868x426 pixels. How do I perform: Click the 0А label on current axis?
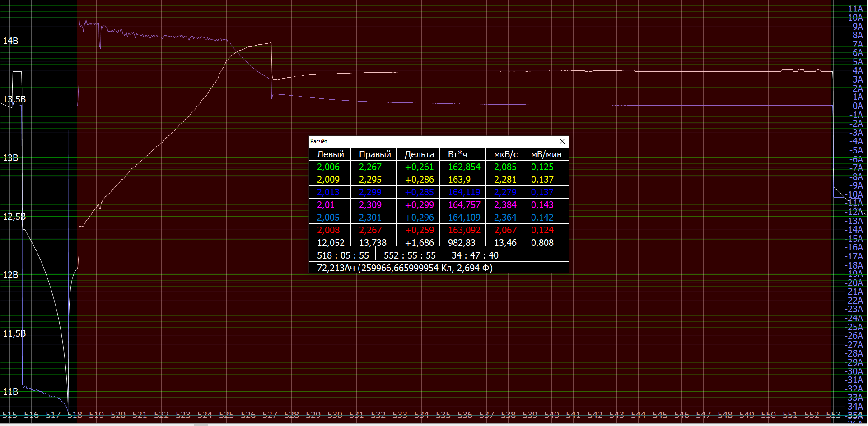point(857,106)
